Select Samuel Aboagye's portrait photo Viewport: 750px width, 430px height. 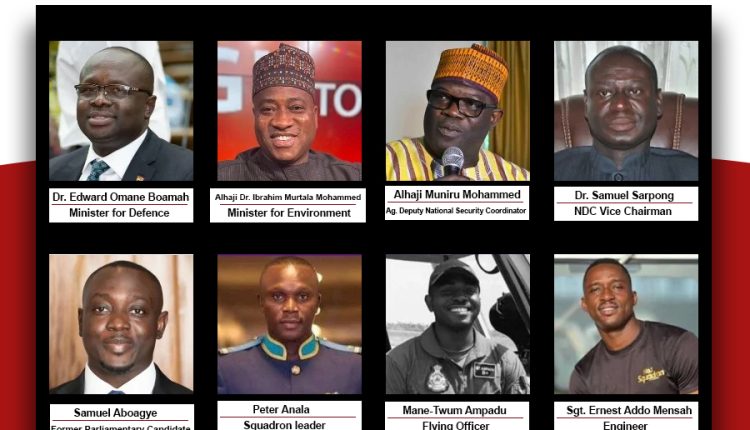121,324
